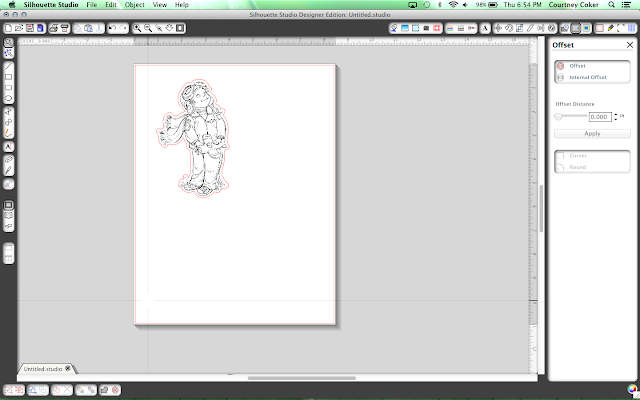Viewport: 640px width, 400px height.
Task: Select the Offset option
Action: tap(592, 66)
